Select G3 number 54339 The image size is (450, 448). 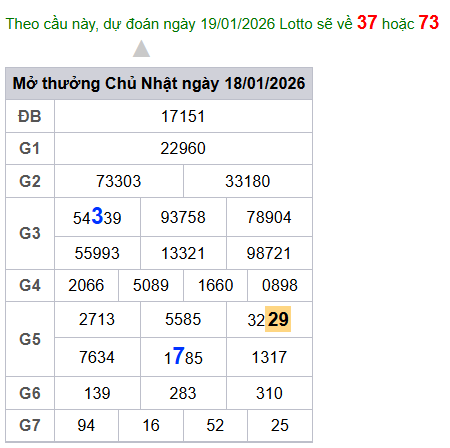tap(97, 217)
